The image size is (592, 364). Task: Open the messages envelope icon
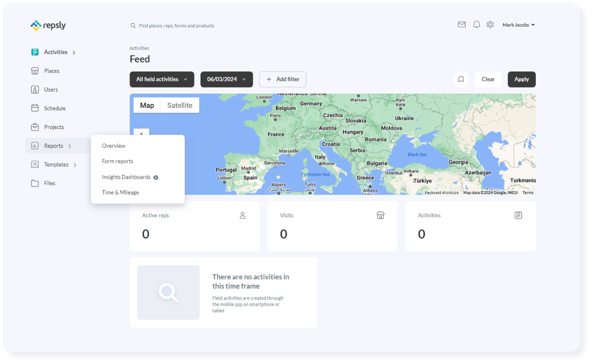pyautogui.click(x=461, y=24)
